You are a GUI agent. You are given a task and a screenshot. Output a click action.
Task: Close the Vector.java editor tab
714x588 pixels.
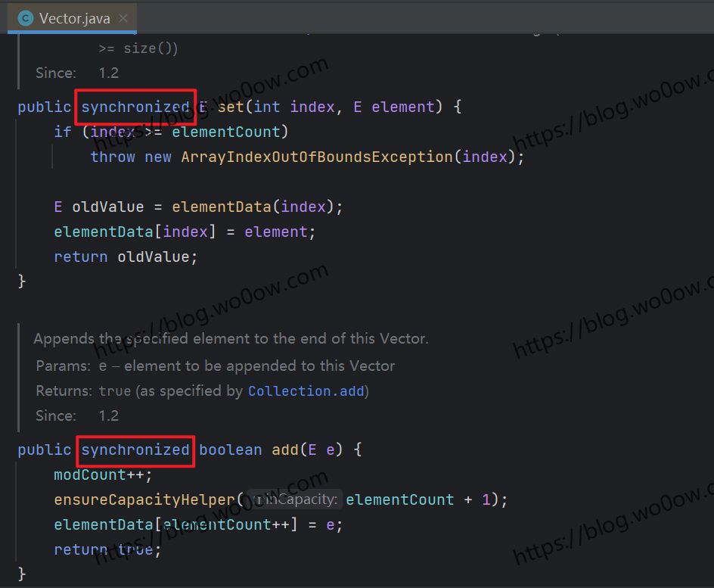[x=123, y=18]
